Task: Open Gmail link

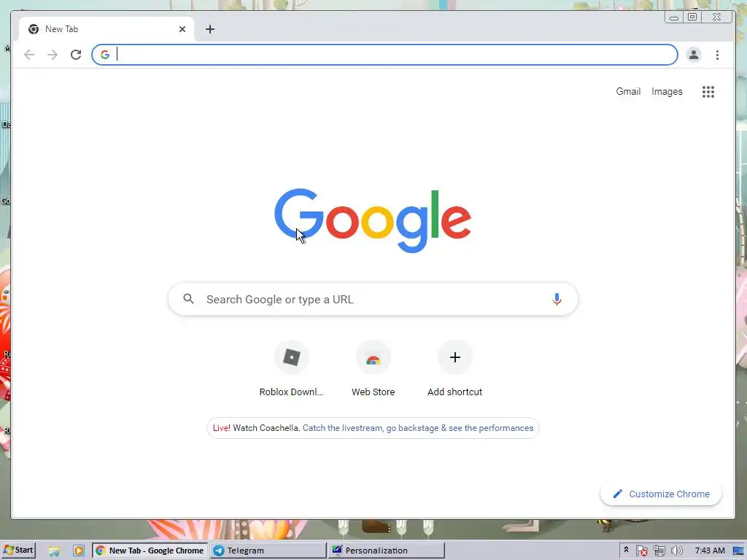Action: [x=628, y=91]
